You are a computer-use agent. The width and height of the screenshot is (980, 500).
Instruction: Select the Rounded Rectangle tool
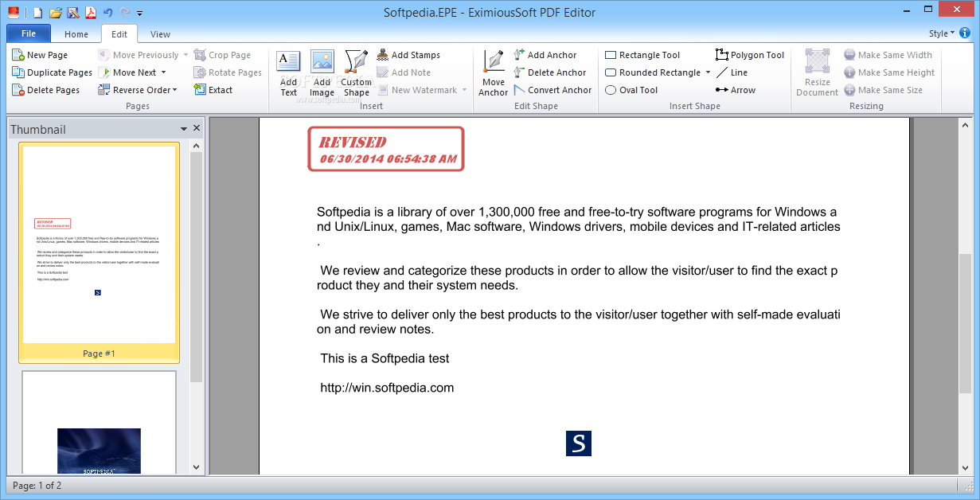652,72
